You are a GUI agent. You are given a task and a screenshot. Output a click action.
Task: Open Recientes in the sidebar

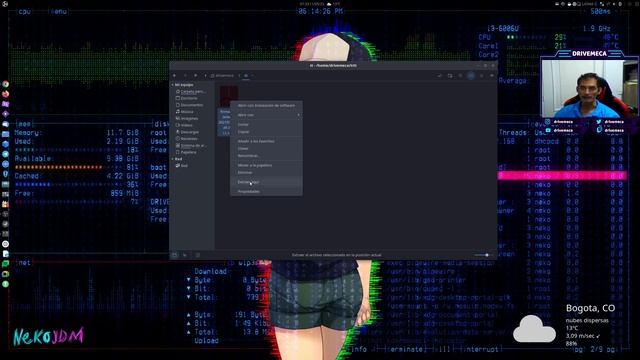pos(187,138)
